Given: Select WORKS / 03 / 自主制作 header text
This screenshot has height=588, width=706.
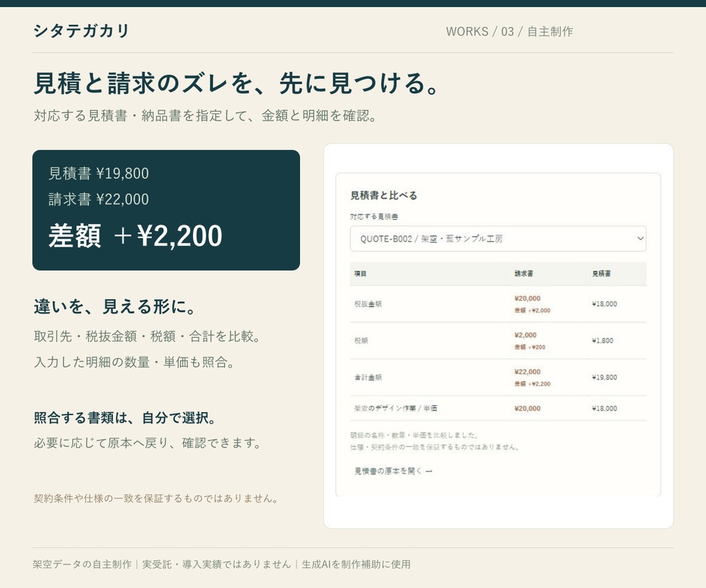Looking at the screenshot, I should 510,32.
